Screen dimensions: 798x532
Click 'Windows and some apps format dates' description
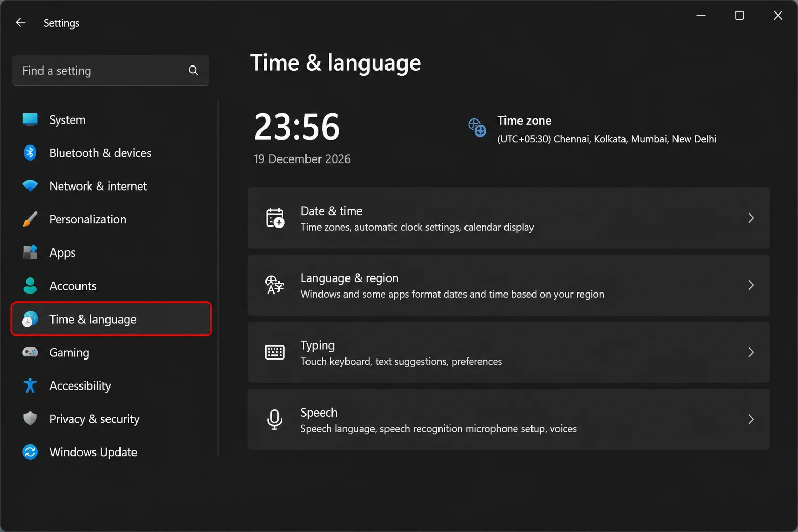point(452,294)
